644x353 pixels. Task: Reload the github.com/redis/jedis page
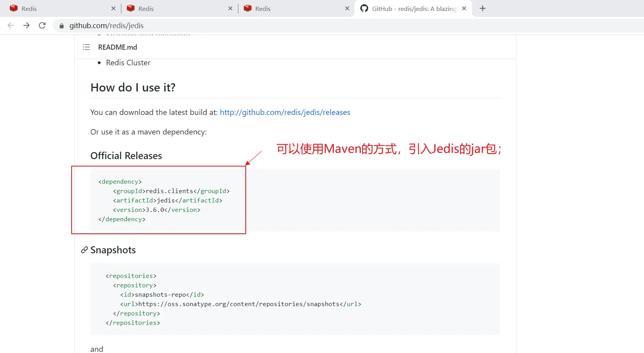42,25
